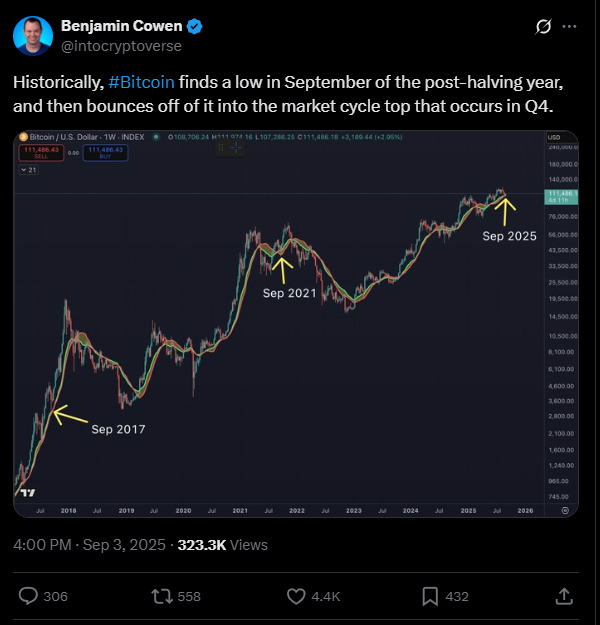This screenshot has height=625, width=600.
Task: Click the chart settings gear in corner
Action: click(x=565, y=511)
